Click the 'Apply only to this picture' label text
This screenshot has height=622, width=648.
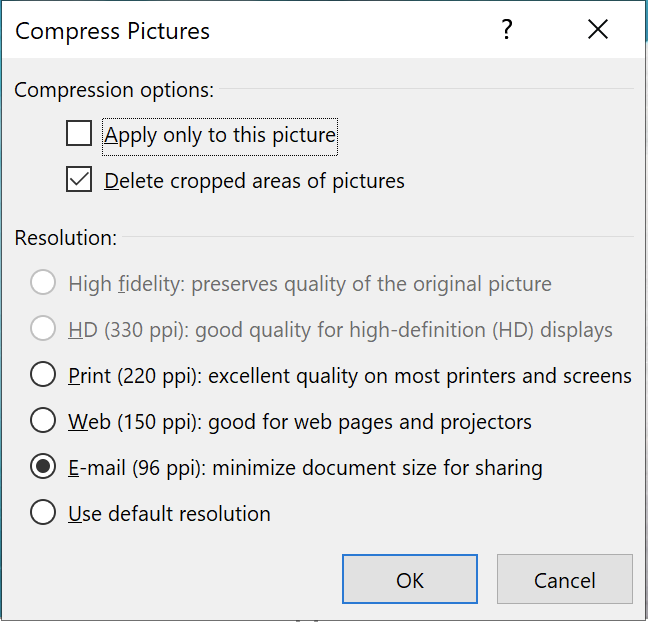pyautogui.click(x=220, y=135)
